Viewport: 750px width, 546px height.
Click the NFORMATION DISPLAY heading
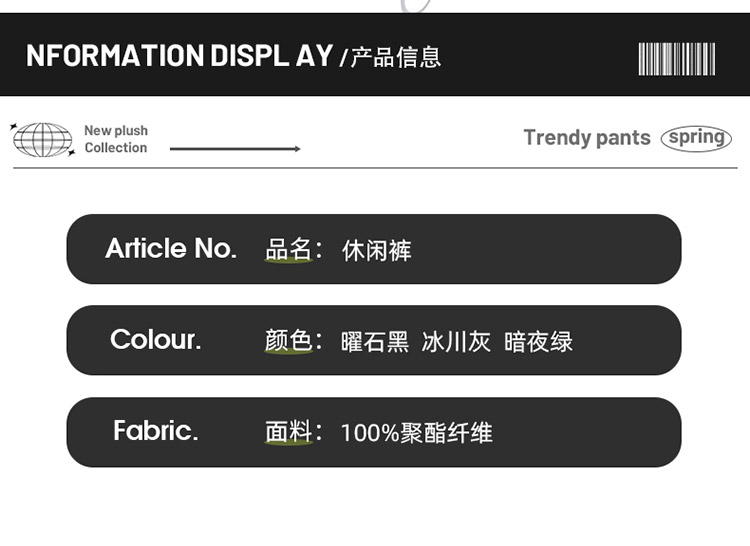tap(179, 56)
